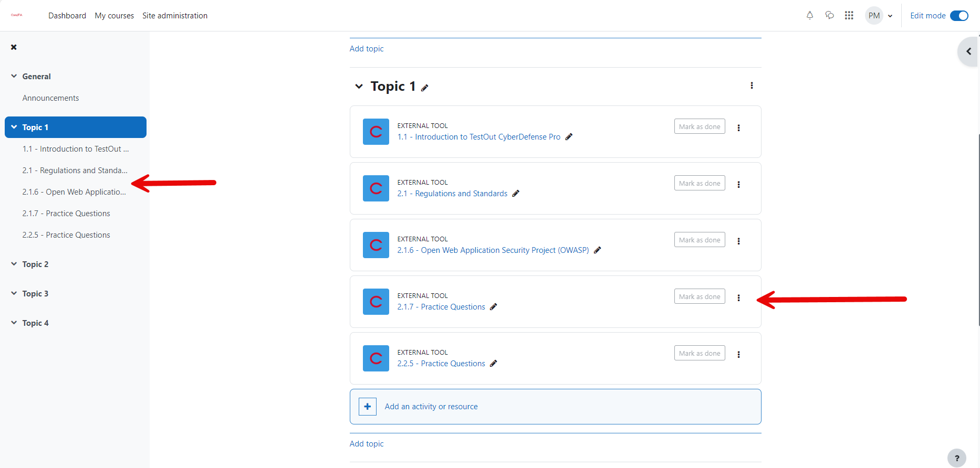Open actions menu for 2.2.5 Practice Questions
The image size is (980, 468).
(738, 354)
